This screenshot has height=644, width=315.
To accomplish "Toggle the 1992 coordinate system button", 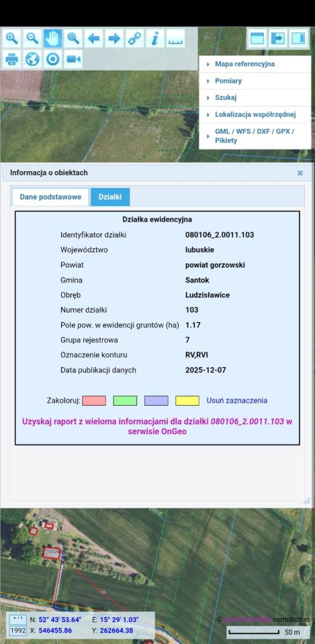I will (17, 631).
